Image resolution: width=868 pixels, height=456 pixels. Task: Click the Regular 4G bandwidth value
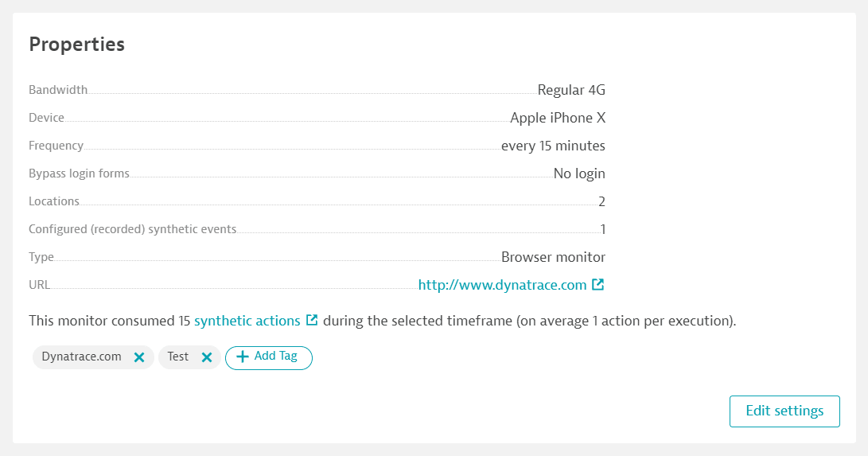[x=571, y=90]
